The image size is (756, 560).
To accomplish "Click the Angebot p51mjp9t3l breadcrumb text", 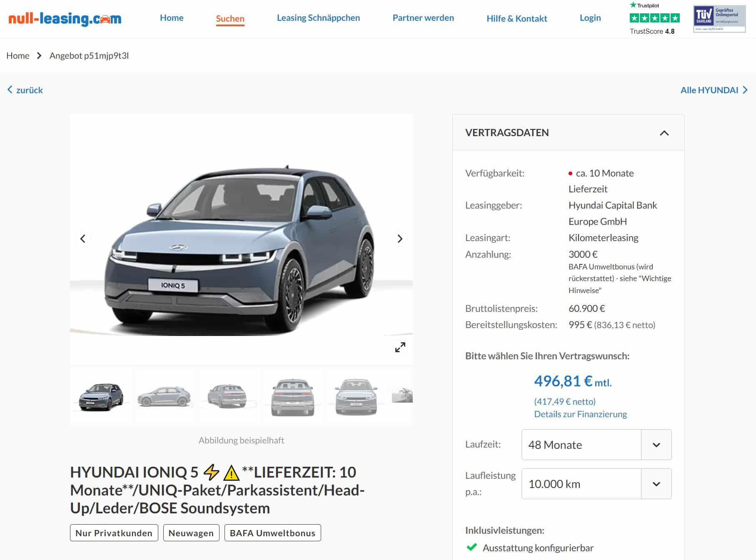I will (x=89, y=55).
